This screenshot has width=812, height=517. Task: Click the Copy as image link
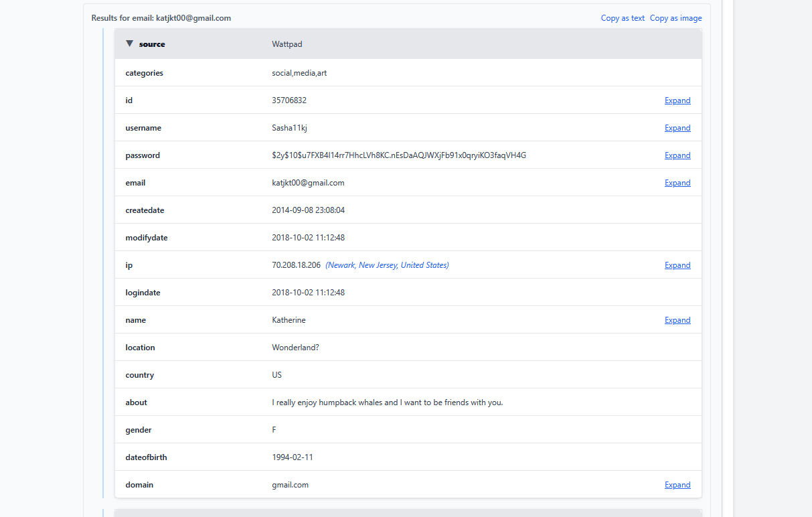(x=675, y=18)
